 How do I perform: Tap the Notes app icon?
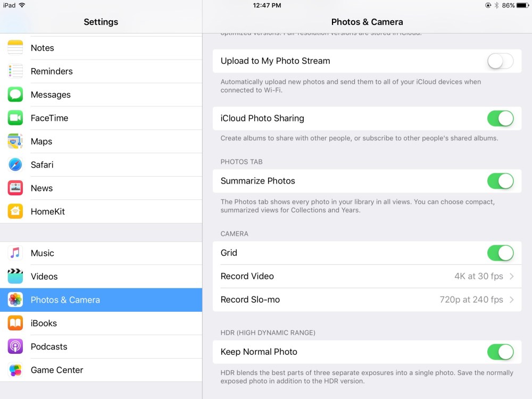point(15,48)
